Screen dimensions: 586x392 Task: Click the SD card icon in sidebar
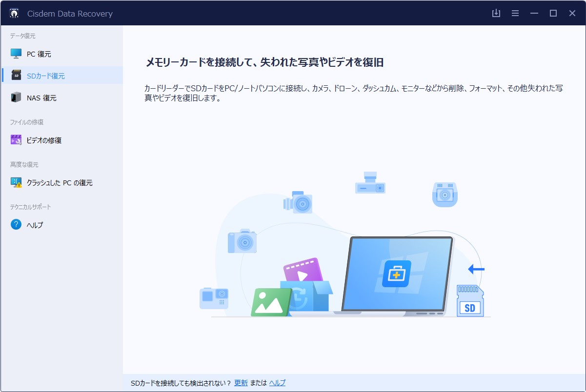(x=16, y=76)
